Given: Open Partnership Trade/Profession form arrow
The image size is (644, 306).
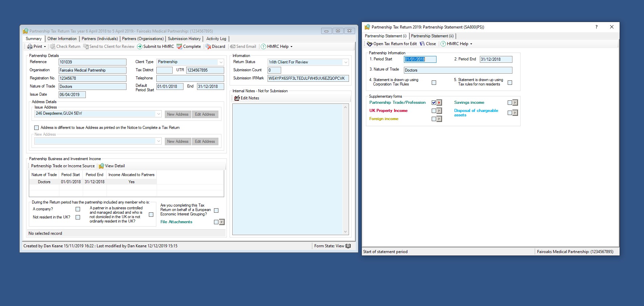Looking at the screenshot, I should coord(440,103).
